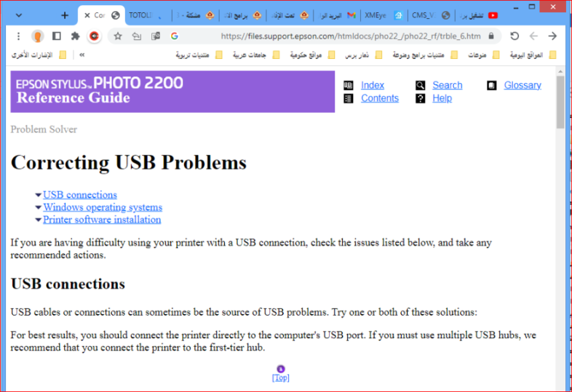Open the tab search dropdown arrow
572x392 pixels.
point(19,15)
